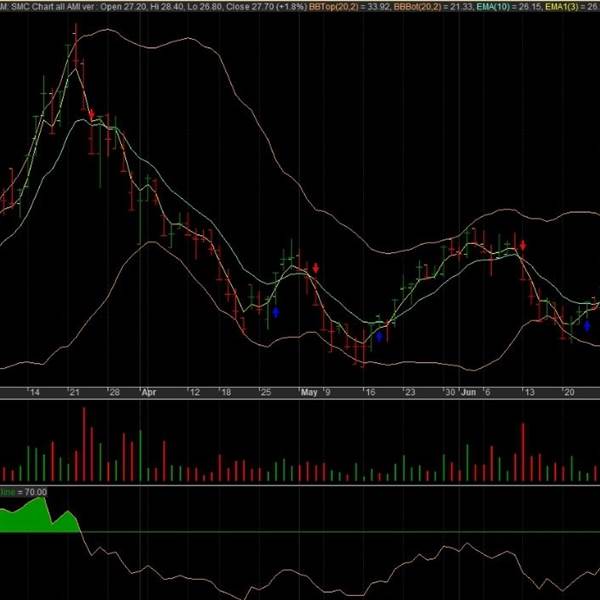Click the 'line = 70.00' oscillator label
Image resolution: width=600 pixels, height=600 pixels.
click(x=24, y=492)
